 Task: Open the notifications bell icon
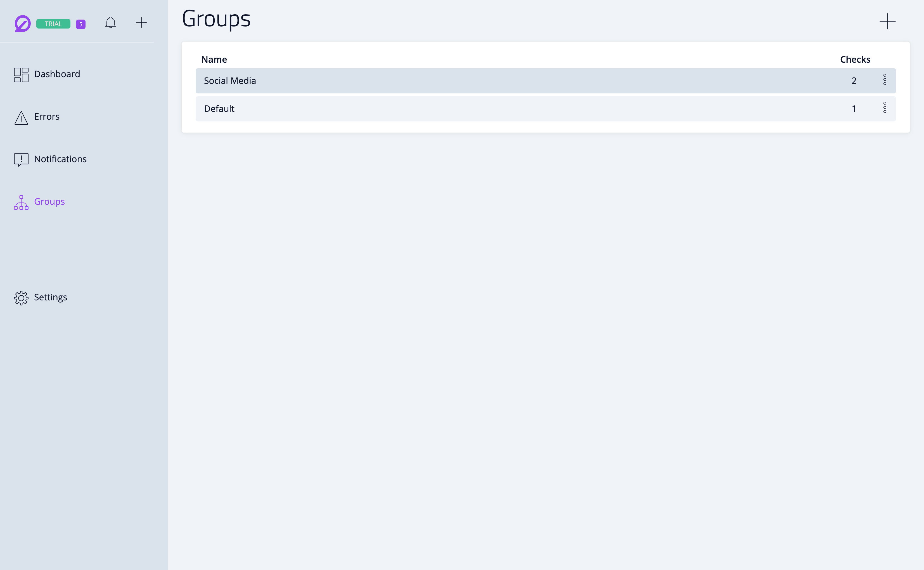click(110, 23)
